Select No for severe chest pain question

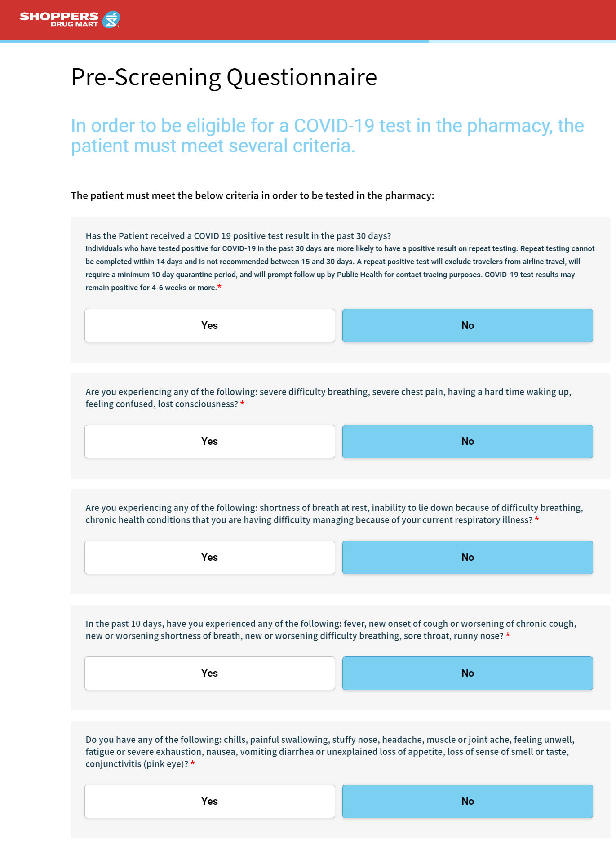pos(467,441)
